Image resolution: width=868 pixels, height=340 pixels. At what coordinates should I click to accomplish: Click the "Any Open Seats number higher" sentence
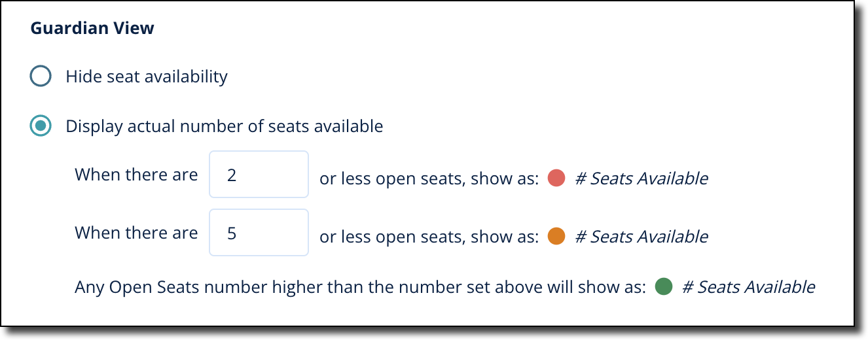click(360, 287)
